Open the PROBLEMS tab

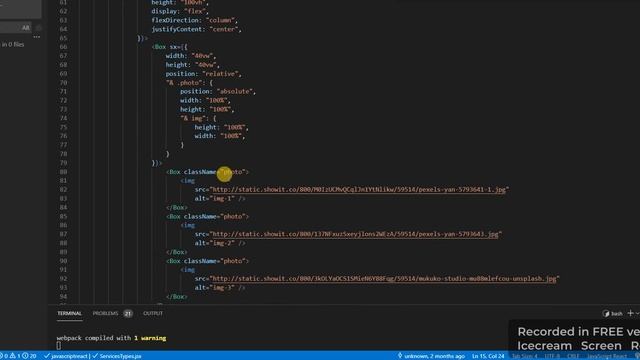click(x=105, y=313)
